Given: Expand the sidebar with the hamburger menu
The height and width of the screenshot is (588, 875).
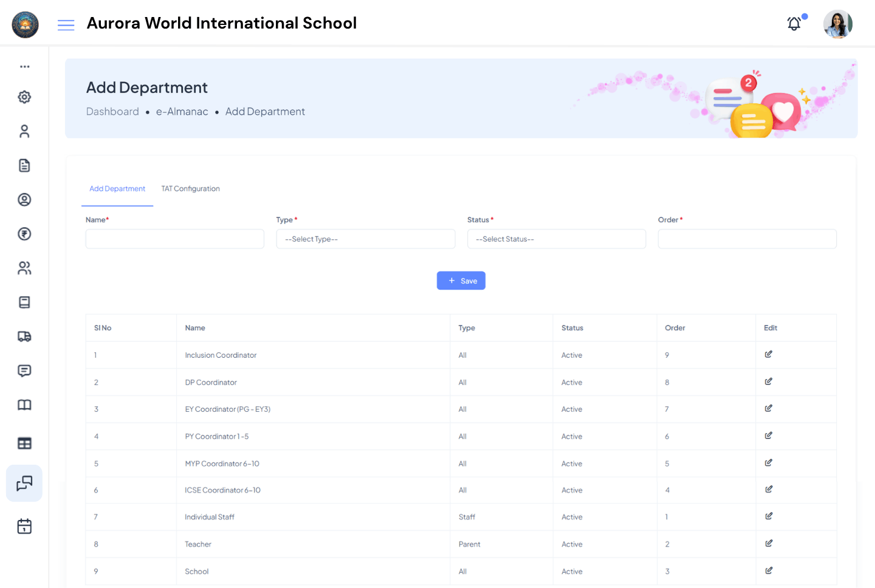Looking at the screenshot, I should point(66,25).
